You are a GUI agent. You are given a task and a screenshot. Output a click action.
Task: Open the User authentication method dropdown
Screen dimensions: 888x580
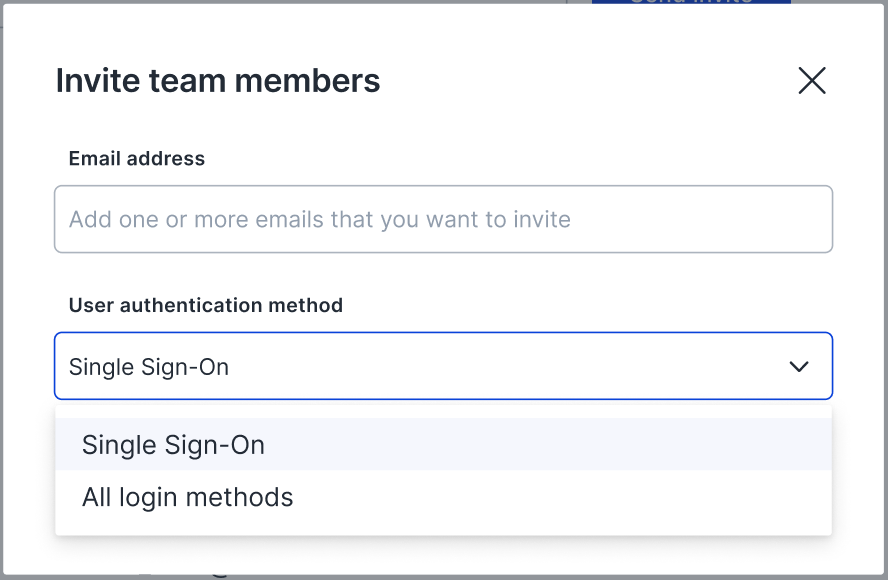(443, 367)
